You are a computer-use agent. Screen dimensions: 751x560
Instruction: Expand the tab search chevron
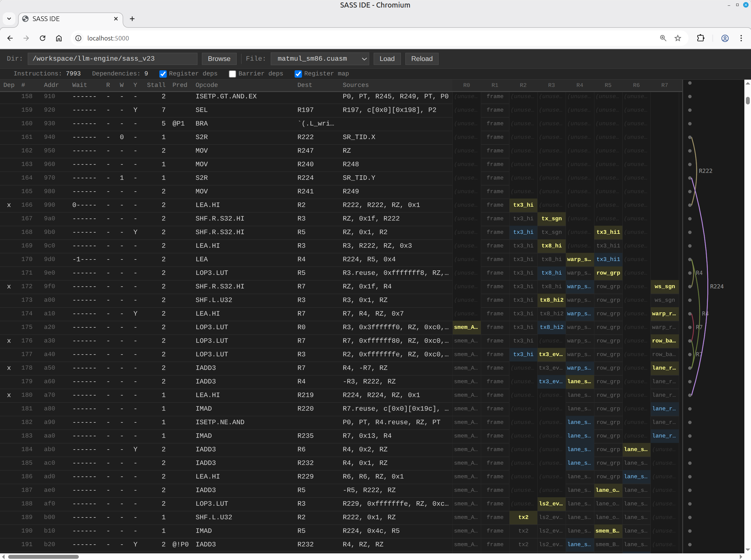[9, 19]
